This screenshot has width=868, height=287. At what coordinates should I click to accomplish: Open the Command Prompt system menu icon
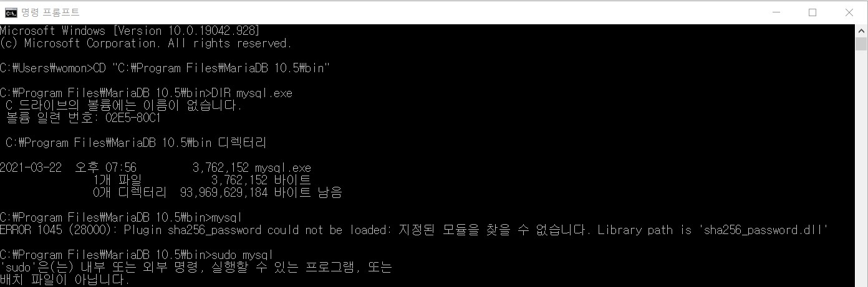(x=11, y=12)
